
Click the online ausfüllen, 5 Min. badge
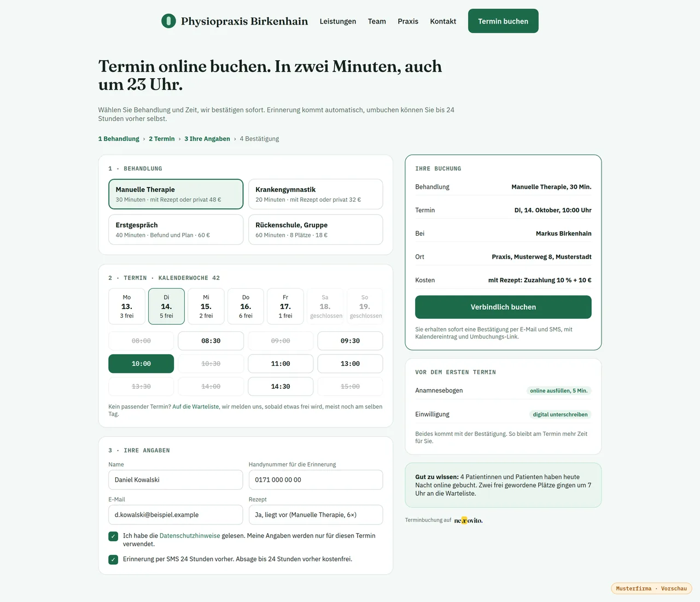tap(558, 390)
